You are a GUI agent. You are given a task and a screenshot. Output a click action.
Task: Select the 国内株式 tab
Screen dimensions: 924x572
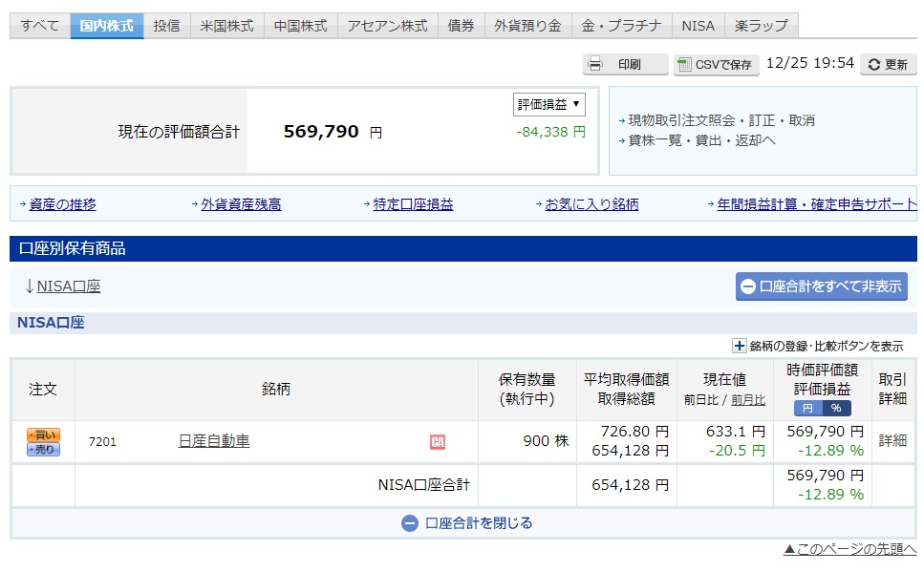pos(107,26)
